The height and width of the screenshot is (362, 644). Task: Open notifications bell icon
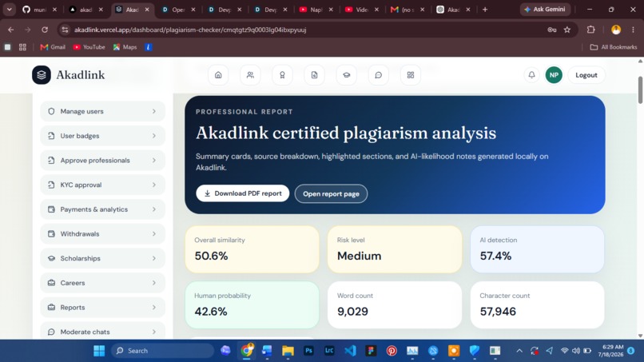click(531, 75)
